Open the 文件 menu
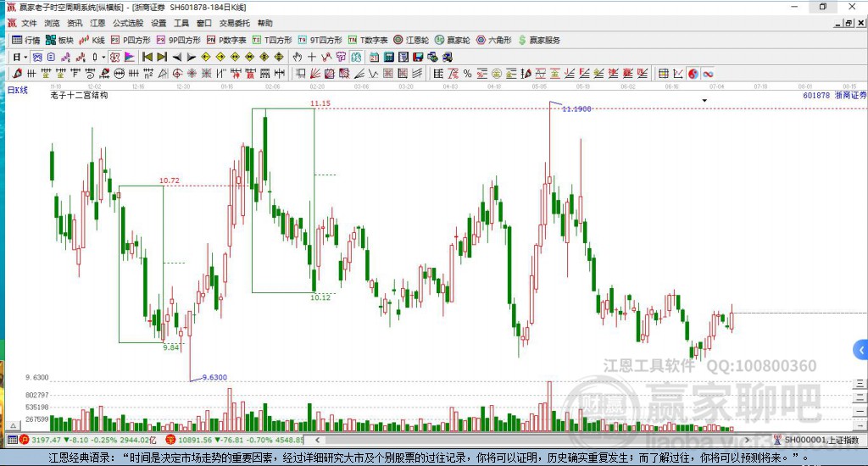 (x=29, y=23)
